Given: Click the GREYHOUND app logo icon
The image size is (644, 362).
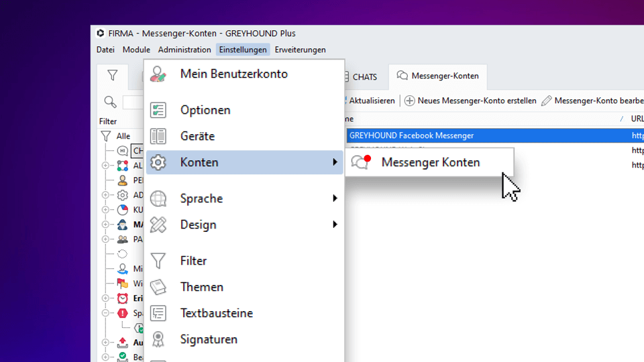Looking at the screenshot, I should pos(101,34).
